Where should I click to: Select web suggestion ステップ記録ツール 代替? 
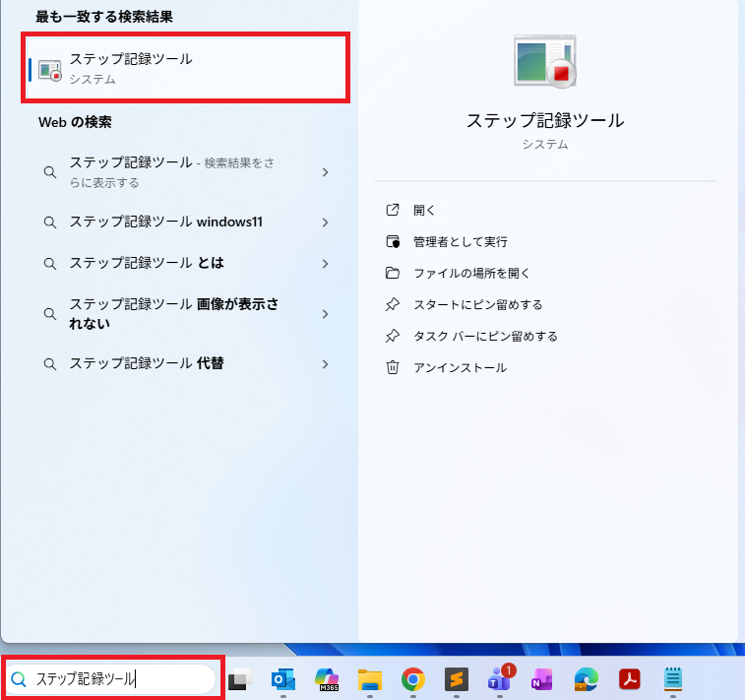point(146,363)
